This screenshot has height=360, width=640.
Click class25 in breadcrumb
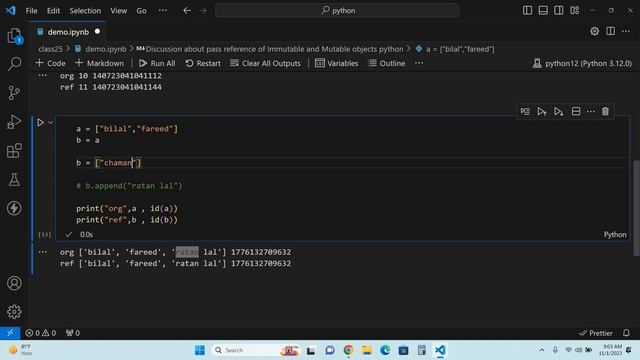click(x=50, y=49)
